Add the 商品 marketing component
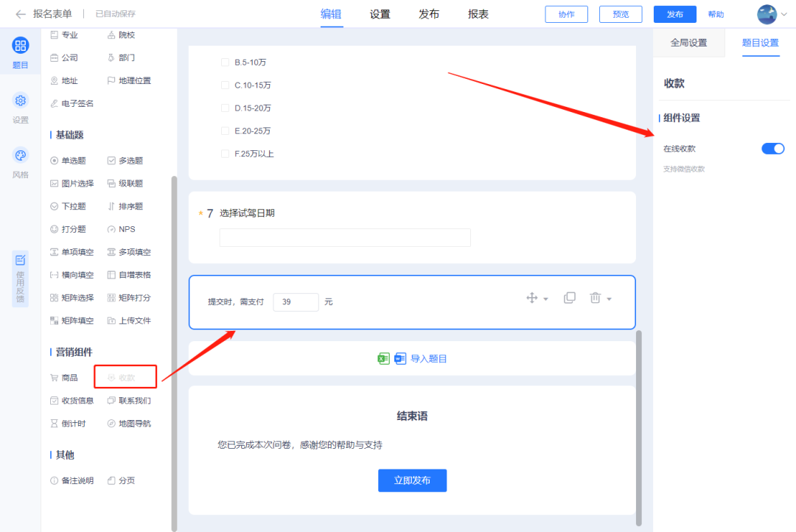Image resolution: width=796 pixels, height=532 pixels. pyautogui.click(x=64, y=377)
